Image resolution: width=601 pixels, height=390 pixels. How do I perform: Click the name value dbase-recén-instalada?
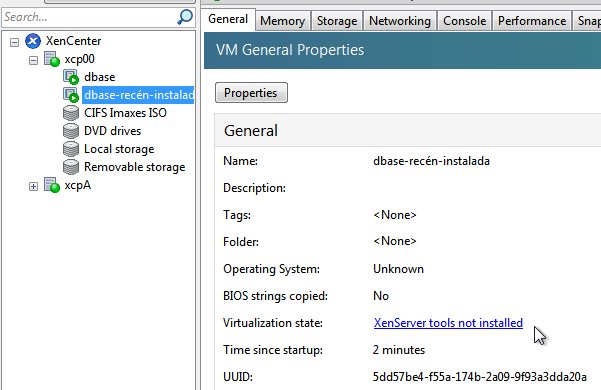point(431,161)
